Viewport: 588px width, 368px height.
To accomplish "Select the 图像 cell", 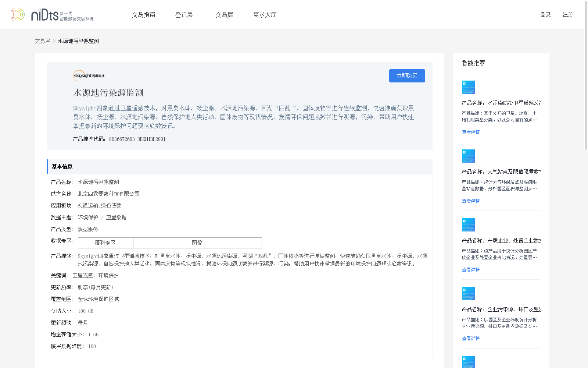I will tap(197, 243).
